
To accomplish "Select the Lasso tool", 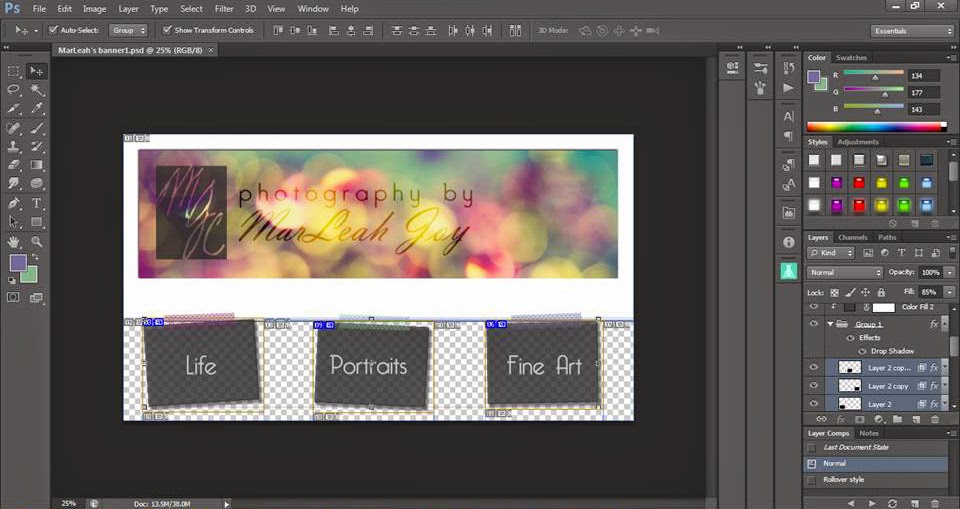I will tap(13, 90).
